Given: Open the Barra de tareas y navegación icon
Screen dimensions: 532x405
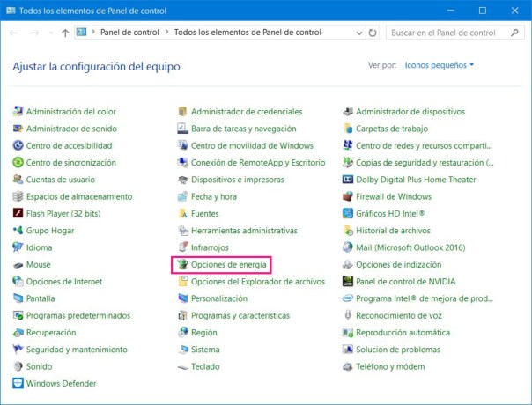Looking at the screenshot, I should [x=182, y=129].
